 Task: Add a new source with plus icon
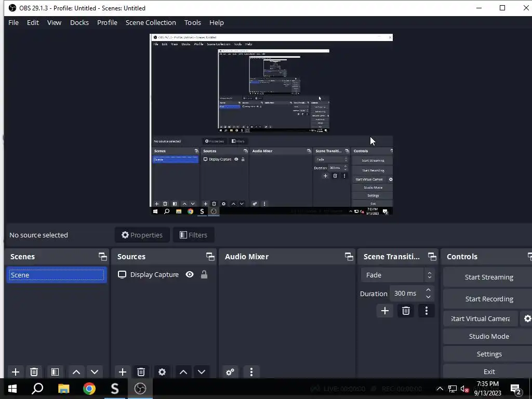click(123, 372)
